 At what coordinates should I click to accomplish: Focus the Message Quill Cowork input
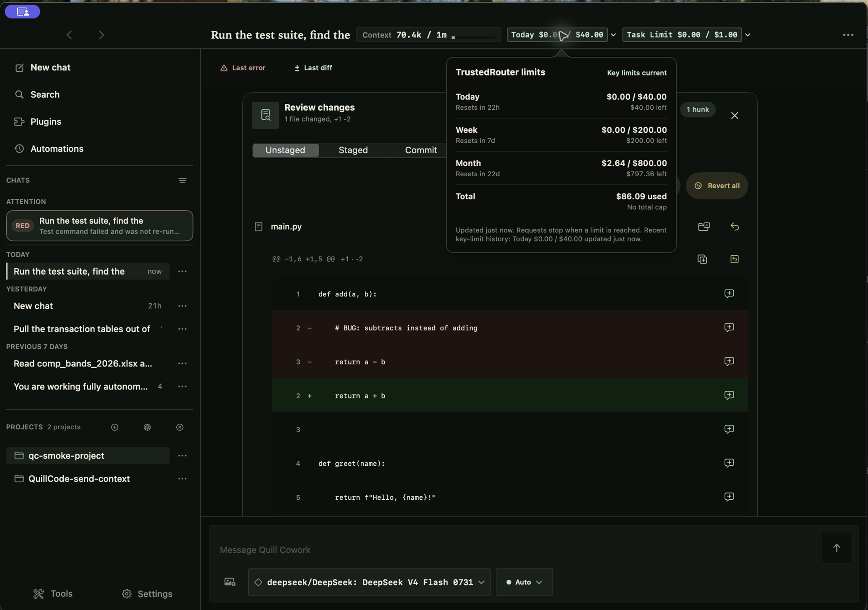pyautogui.click(x=515, y=550)
